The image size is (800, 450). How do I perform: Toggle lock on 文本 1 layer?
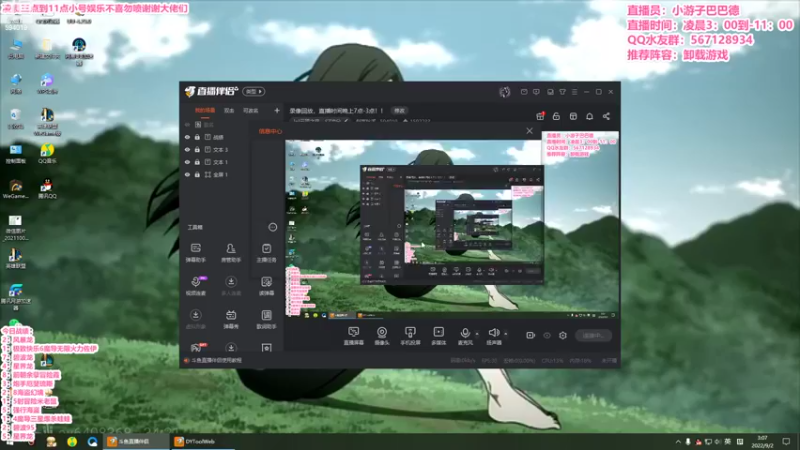click(197, 162)
